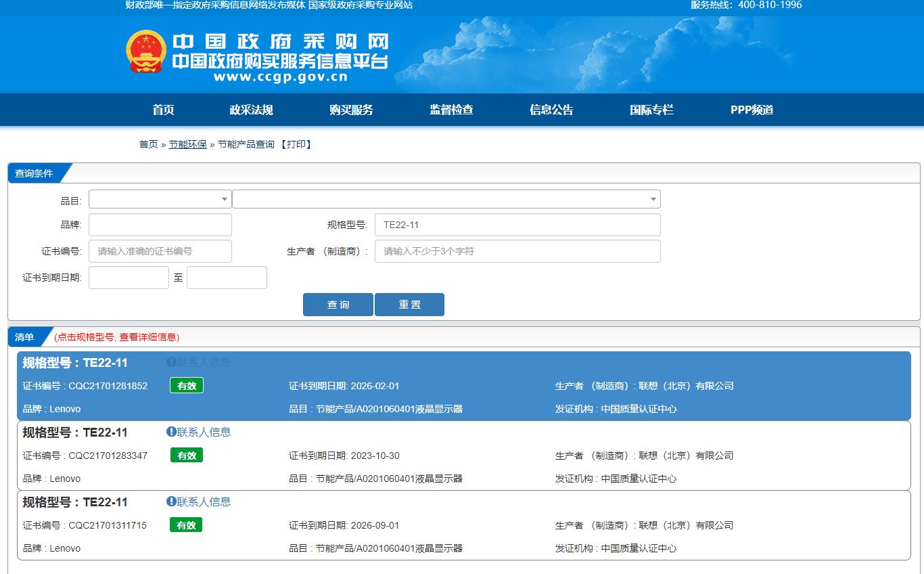
Task: Click info icon in CQC21701311715 result card
Action: coord(171,502)
